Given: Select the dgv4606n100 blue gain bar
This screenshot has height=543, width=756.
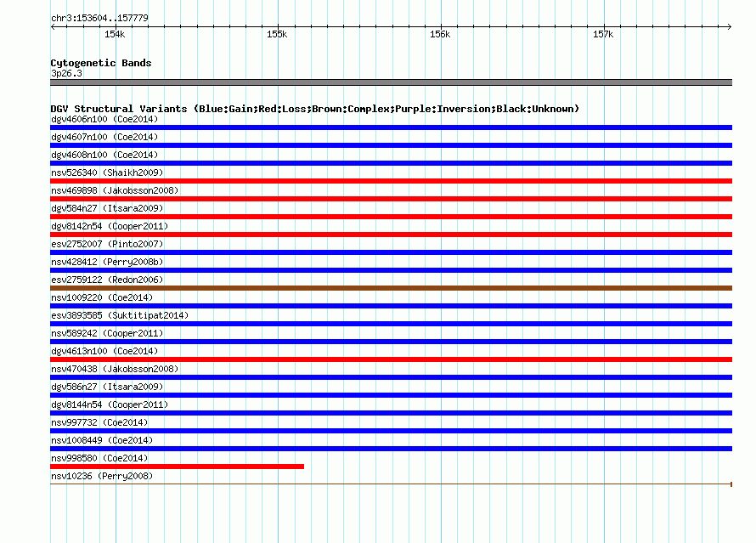Looking at the screenshot, I should pyautogui.click(x=391, y=127).
